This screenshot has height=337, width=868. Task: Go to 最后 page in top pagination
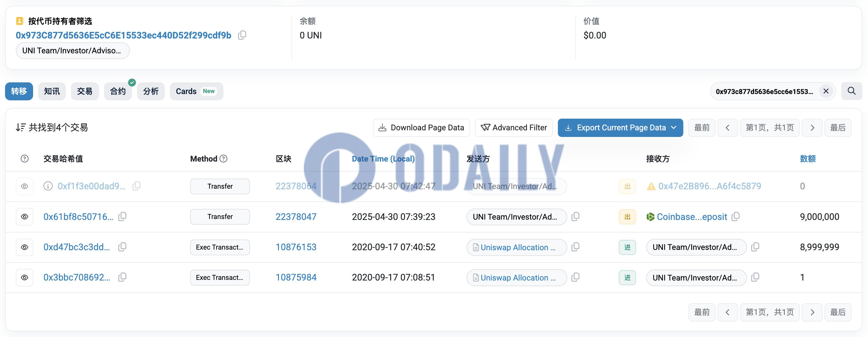[x=838, y=127]
